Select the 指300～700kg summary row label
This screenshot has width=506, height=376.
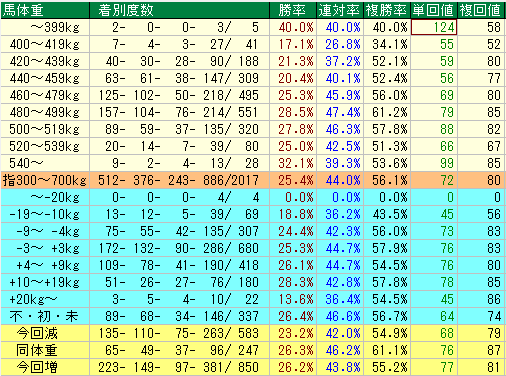45,180
